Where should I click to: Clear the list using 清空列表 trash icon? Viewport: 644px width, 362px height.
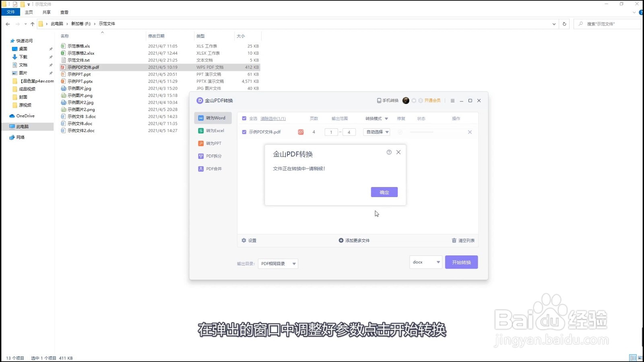[x=463, y=240]
